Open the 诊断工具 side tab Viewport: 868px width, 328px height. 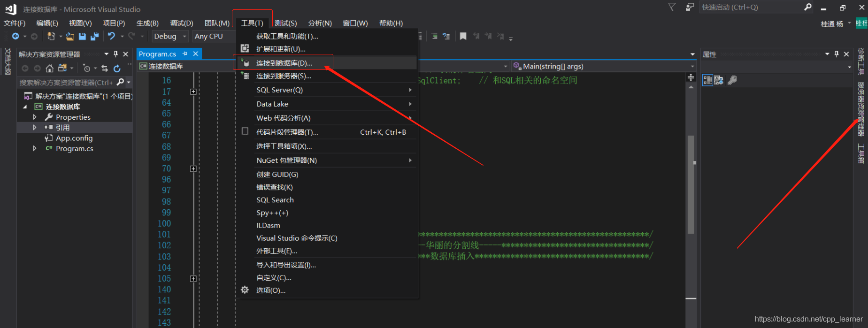[x=861, y=61]
